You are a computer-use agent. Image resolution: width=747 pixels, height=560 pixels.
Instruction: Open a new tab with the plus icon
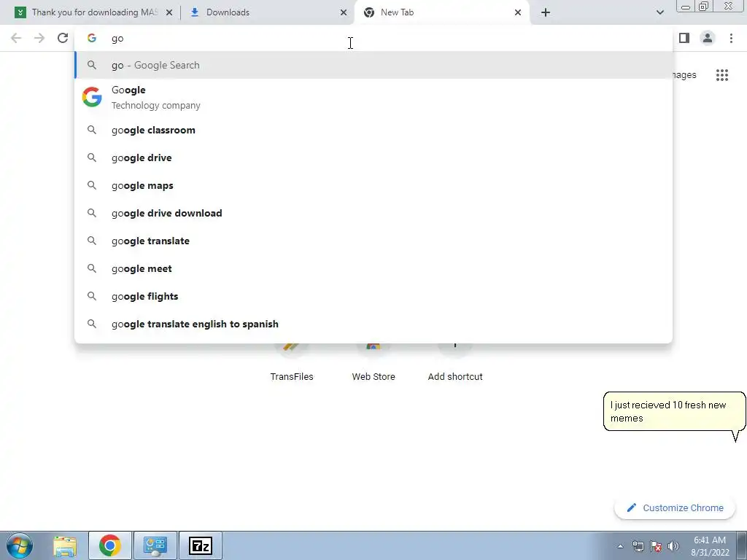[546, 12]
